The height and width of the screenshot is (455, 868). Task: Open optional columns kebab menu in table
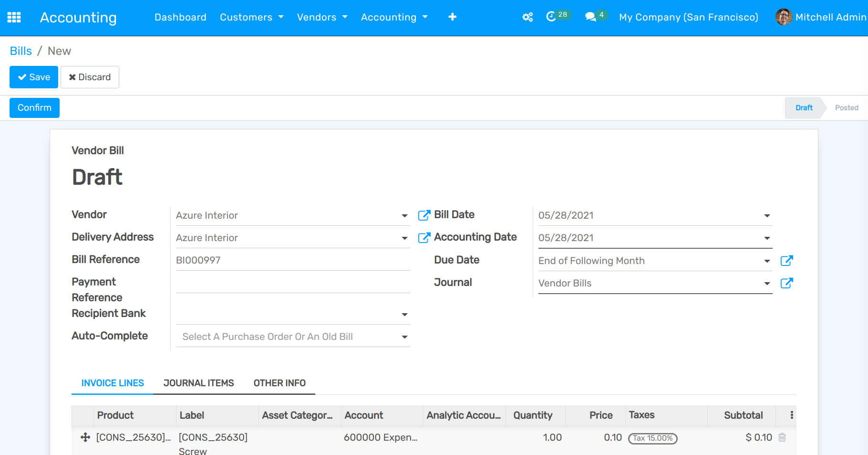[792, 415]
